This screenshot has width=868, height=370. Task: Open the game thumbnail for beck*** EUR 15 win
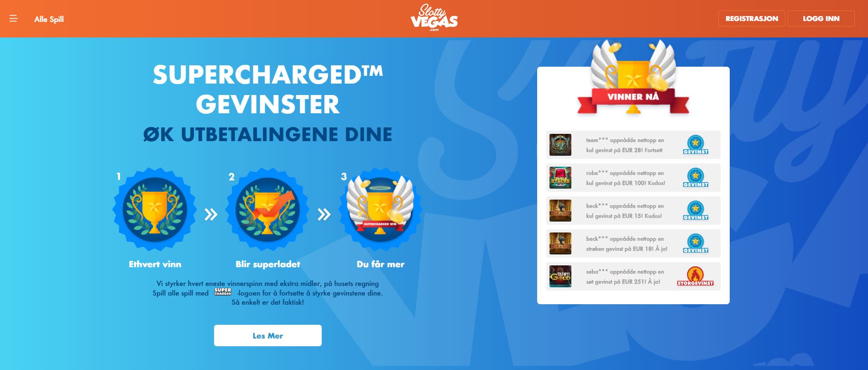(560, 211)
